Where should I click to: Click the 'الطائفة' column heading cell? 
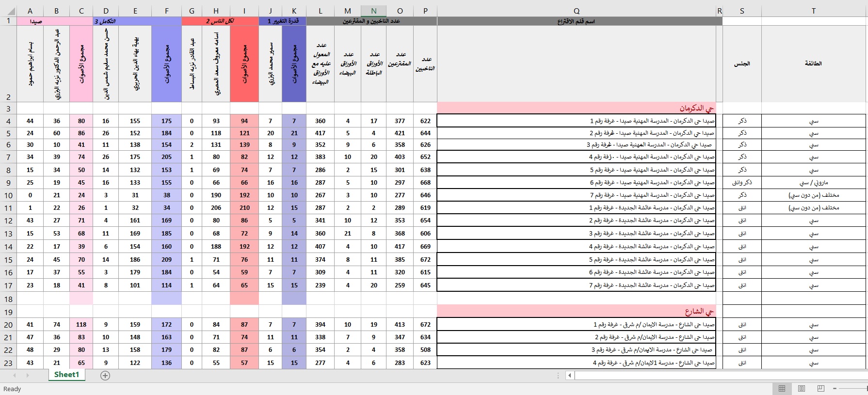(x=813, y=63)
